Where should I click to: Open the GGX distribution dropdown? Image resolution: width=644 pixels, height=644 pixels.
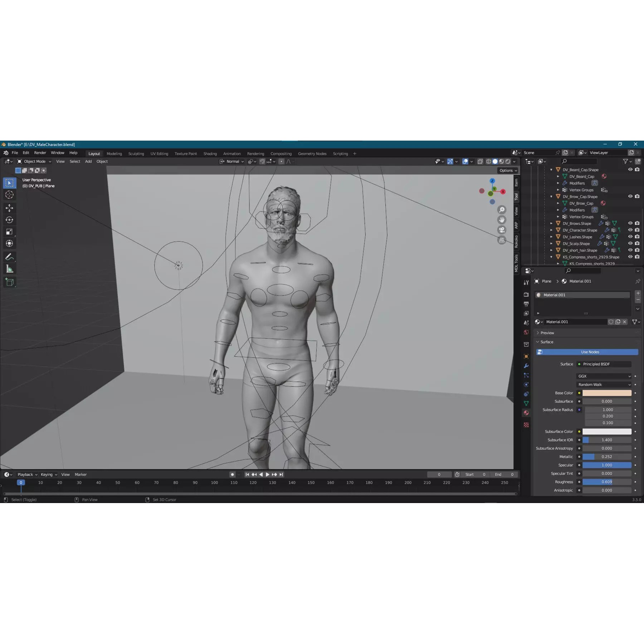coord(604,376)
